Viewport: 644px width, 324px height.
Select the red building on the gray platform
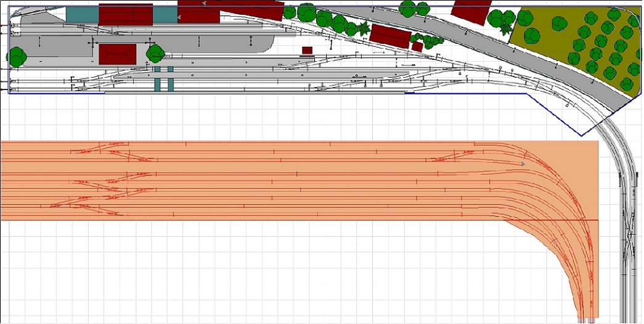pyautogui.click(x=117, y=53)
